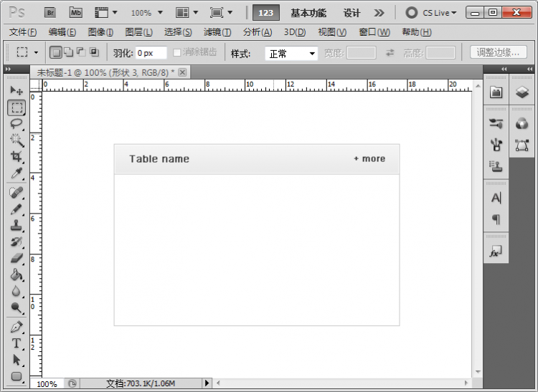
Task: Select the Spot Healing Brush tool
Action: coord(16,193)
